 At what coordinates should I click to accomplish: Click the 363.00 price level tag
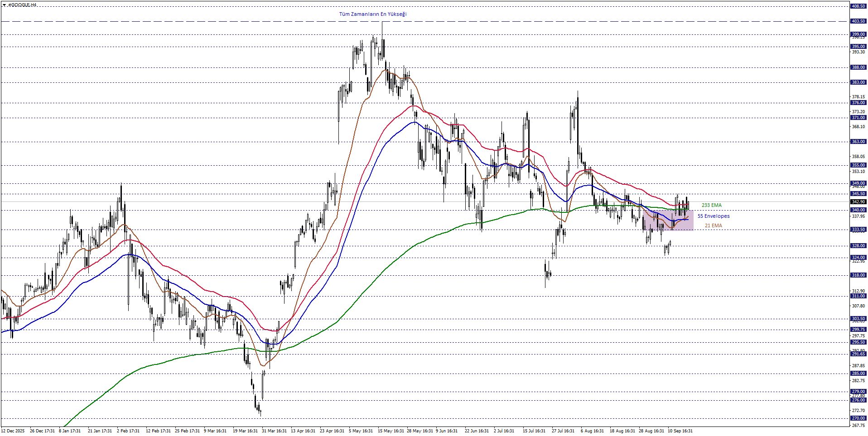pos(858,142)
